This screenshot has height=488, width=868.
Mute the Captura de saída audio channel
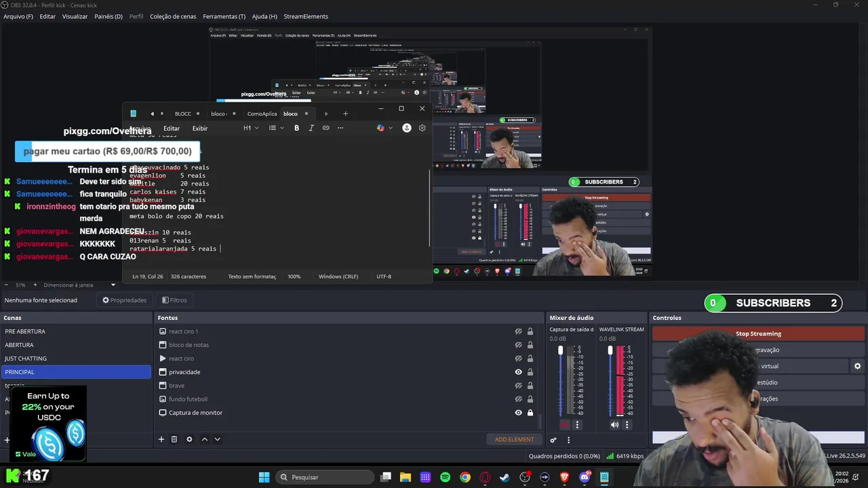click(x=565, y=425)
